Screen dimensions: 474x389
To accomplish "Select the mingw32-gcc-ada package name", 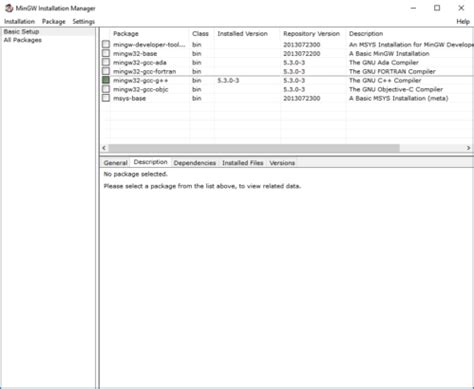I will click(x=139, y=63).
